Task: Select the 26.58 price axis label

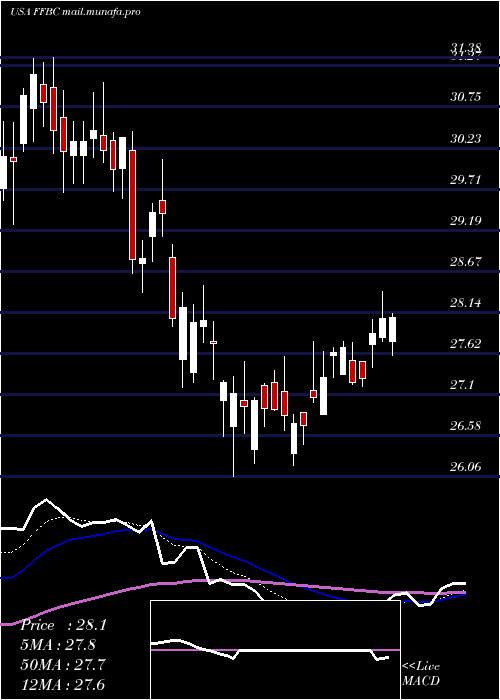Action: [466, 426]
